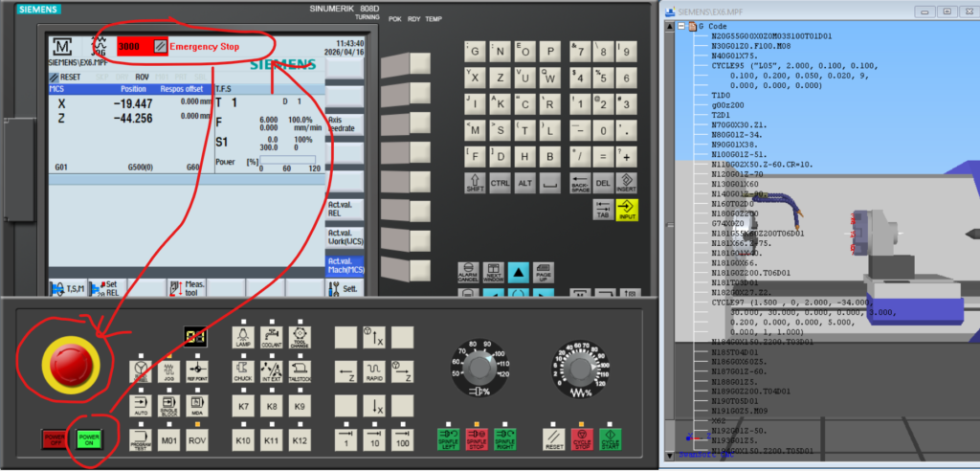Image resolution: width=980 pixels, height=471 pixels.
Task: Click the Meas. tool softkey
Action: coord(189,286)
